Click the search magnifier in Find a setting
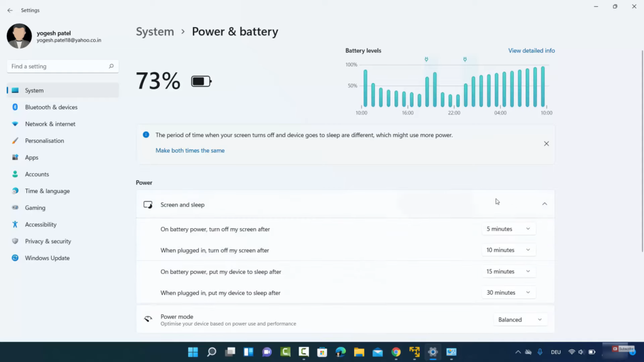This screenshot has height=362, width=644. point(111,66)
